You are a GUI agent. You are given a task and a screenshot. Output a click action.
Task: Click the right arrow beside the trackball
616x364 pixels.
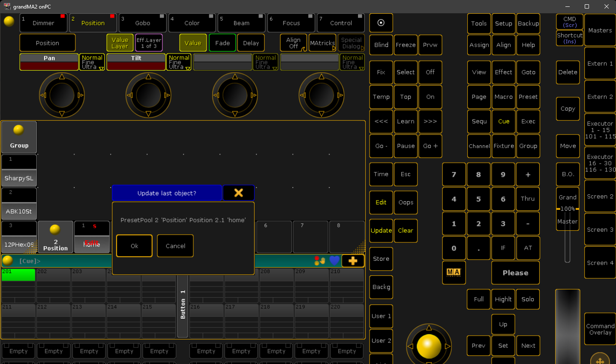(448, 346)
